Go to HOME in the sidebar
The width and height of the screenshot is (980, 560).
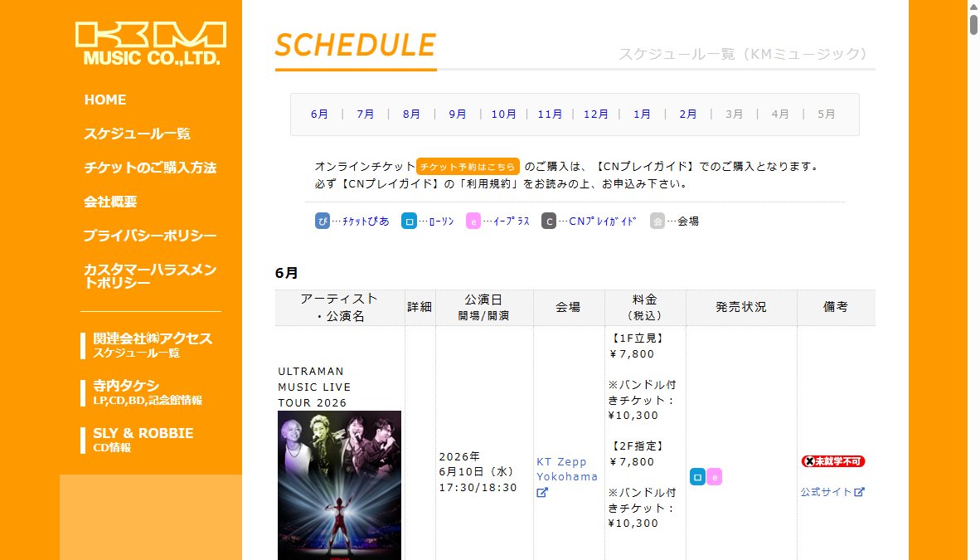pos(105,100)
